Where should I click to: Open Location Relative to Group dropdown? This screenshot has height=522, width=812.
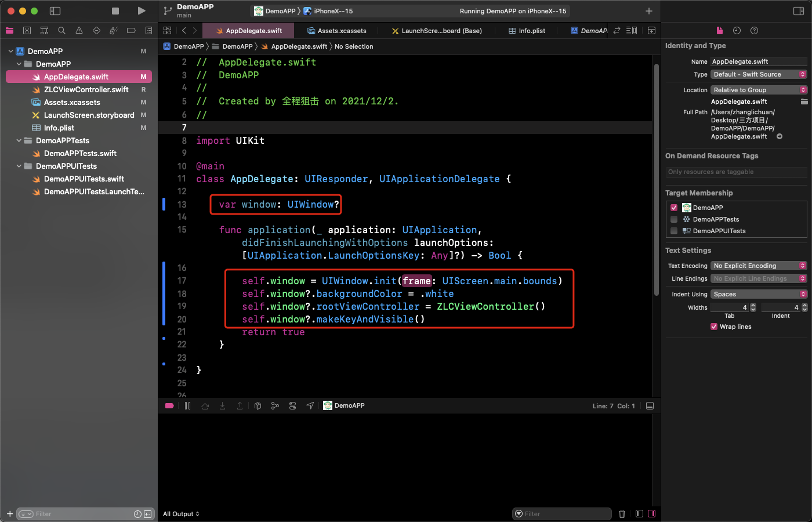(x=759, y=90)
